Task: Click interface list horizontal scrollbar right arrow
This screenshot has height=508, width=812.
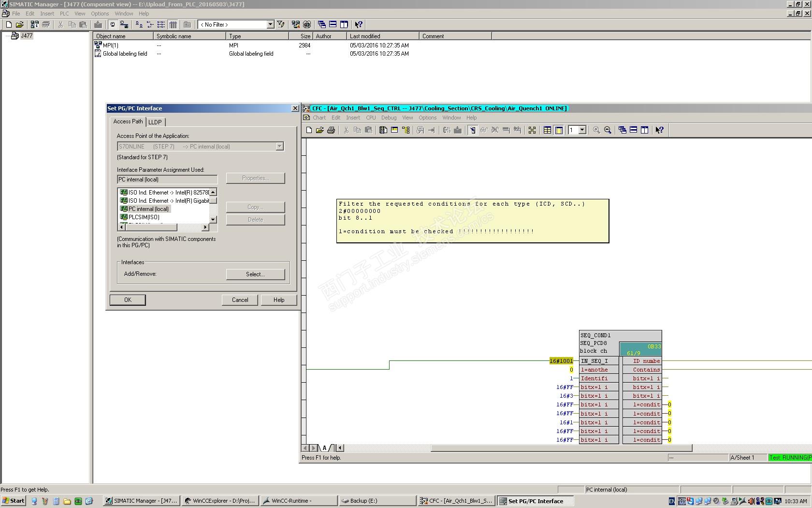Action: click(205, 227)
